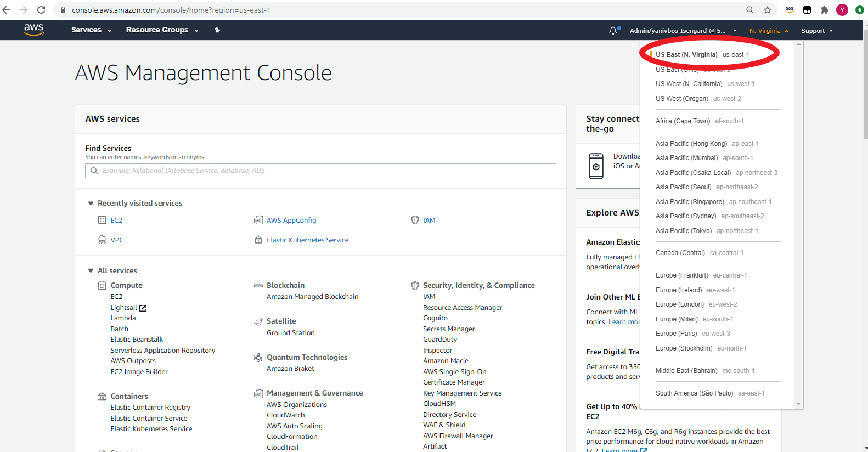The width and height of the screenshot is (868, 452).
Task: Click the browser reload icon
Action: pyautogui.click(x=41, y=10)
